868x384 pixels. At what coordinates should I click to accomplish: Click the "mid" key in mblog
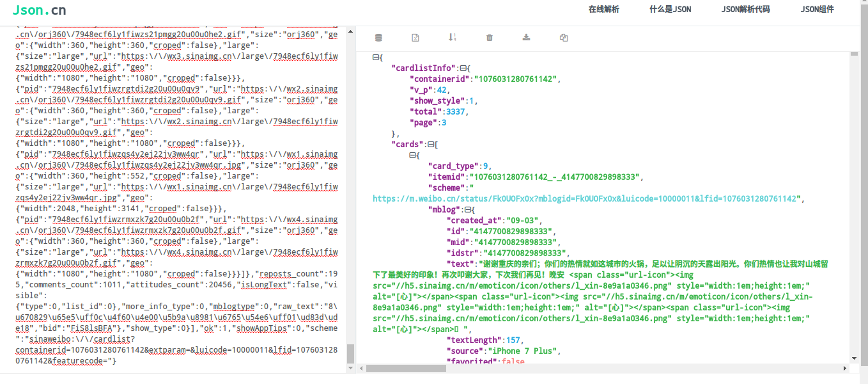tap(457, 243)
